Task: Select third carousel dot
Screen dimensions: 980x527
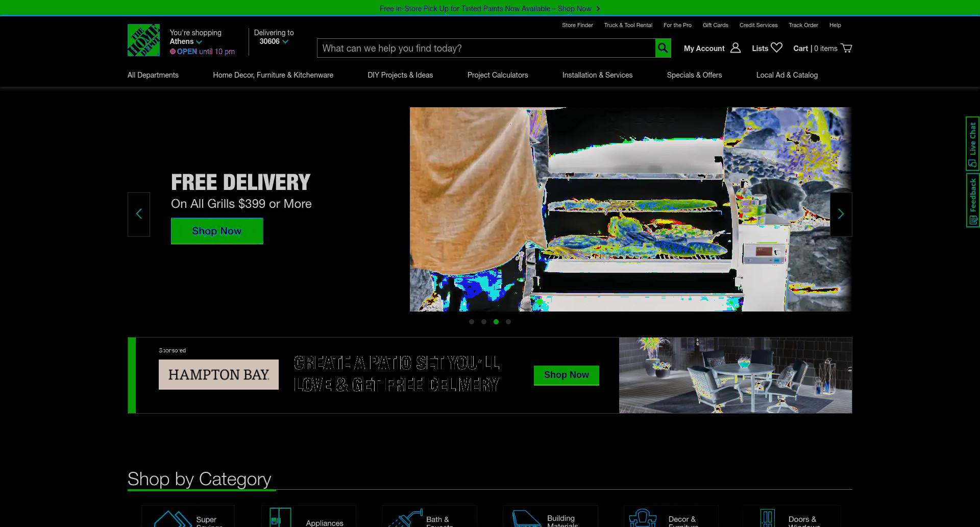Action: pos(496,322)
